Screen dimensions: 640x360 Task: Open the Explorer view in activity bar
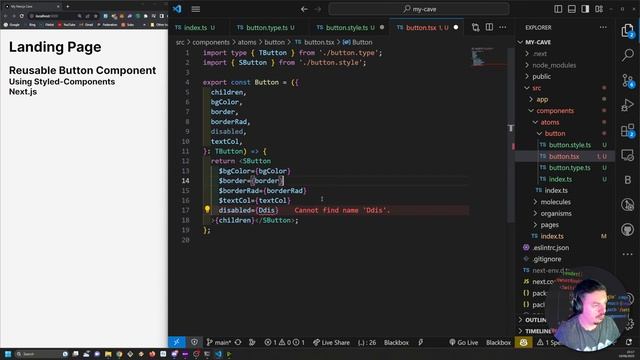click(627, 31)
